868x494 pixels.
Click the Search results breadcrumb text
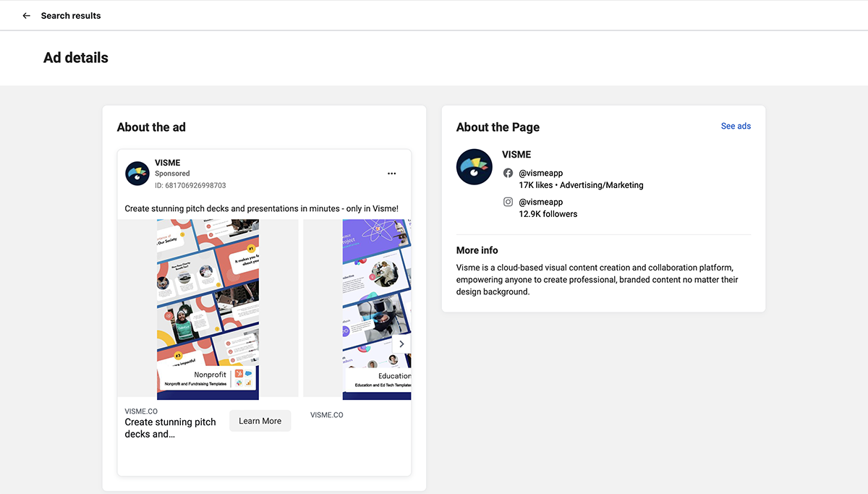pos(71,16)
